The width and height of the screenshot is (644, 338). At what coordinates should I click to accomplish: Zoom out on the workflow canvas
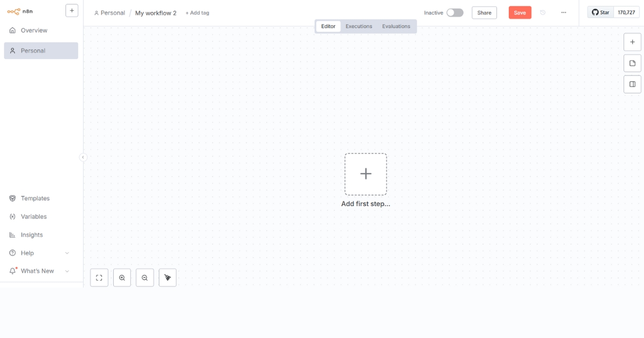tap(145, 277)
